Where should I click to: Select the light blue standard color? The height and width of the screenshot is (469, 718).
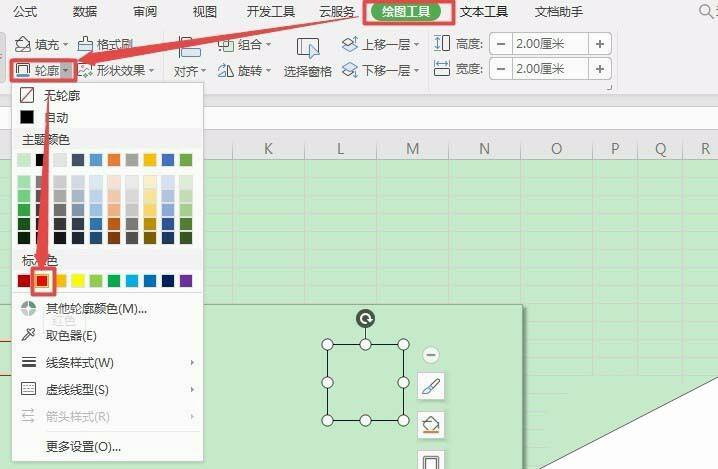coord(132,281)
